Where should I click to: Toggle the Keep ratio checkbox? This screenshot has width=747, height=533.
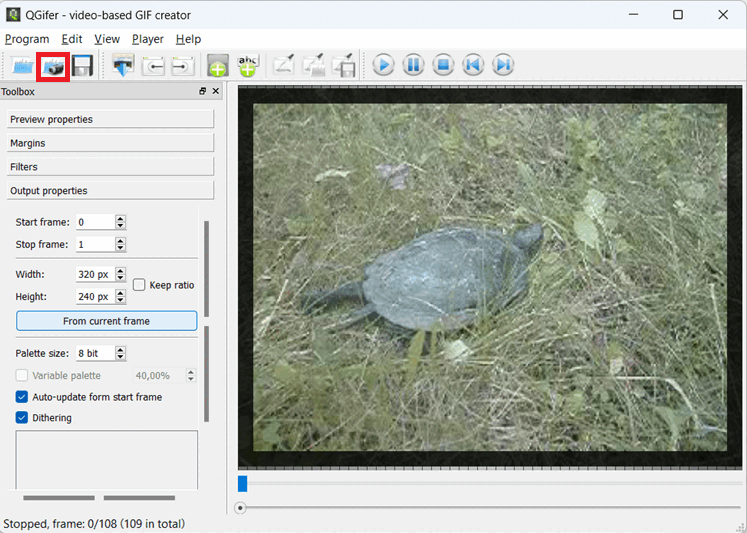[139, 285]
